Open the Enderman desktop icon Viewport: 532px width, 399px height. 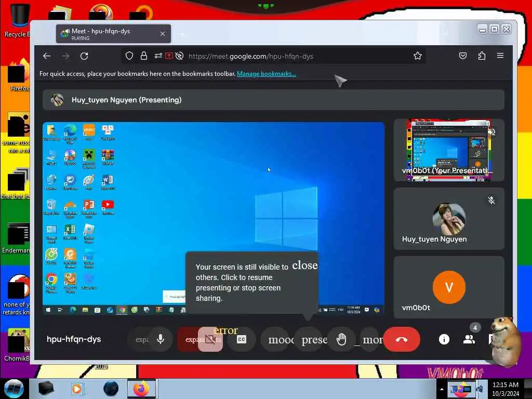[x=16, y=238]
